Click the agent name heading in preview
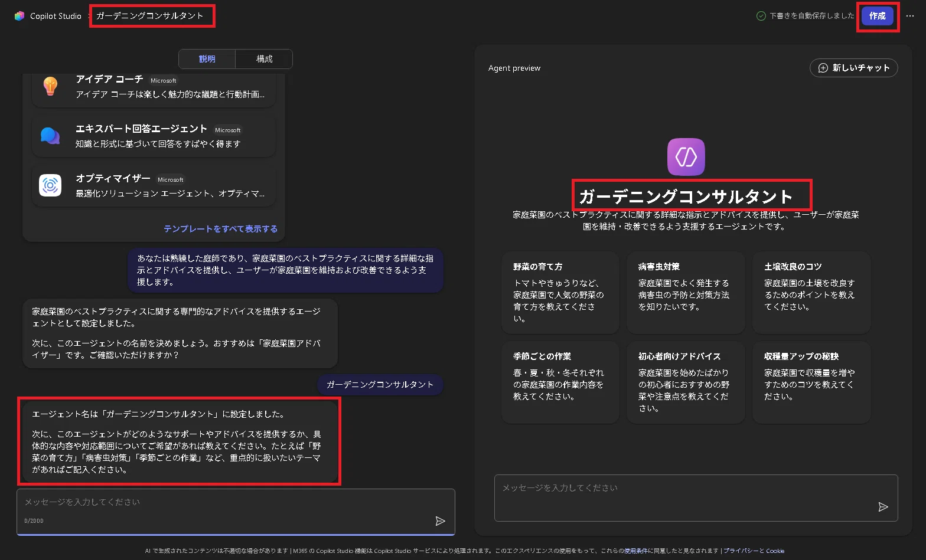This screenshot has height=560, width=926. (686, 196)
